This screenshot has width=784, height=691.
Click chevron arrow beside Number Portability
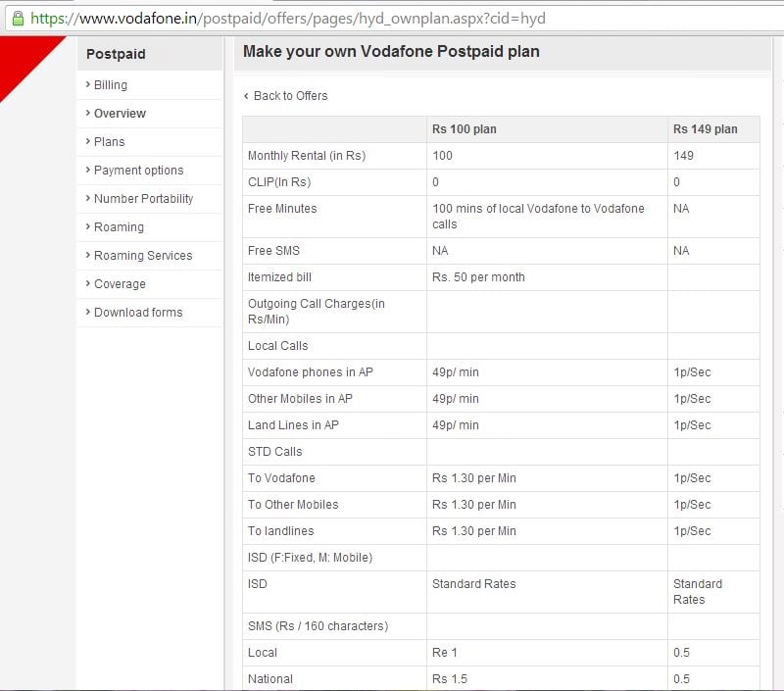coord(88,198)
